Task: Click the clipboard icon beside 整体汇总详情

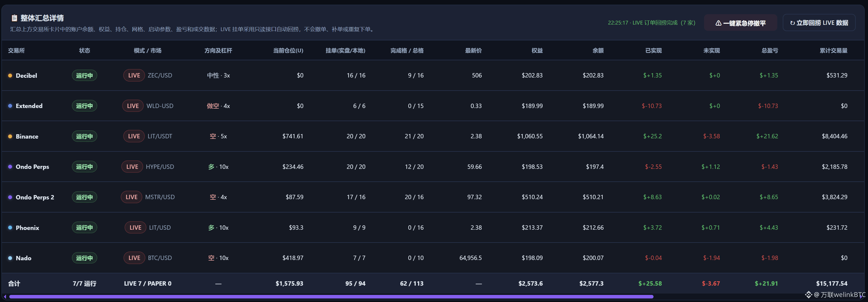Action: pos(14,18)
